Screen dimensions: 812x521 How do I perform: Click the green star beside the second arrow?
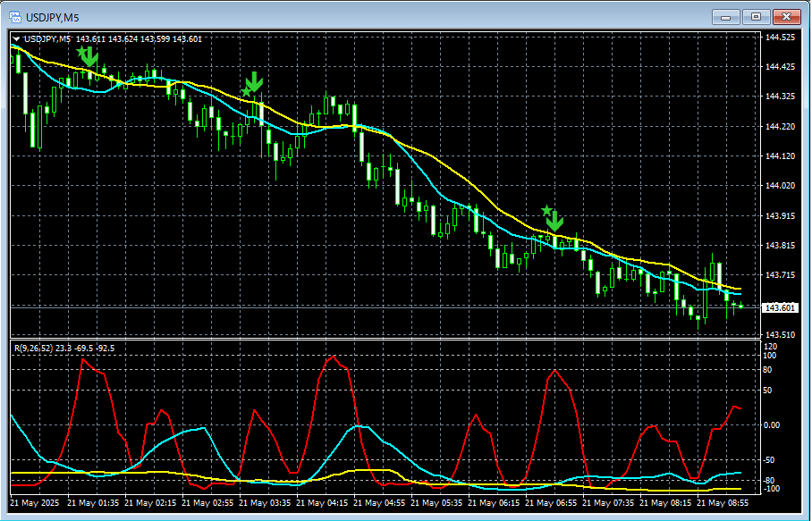click(x=246, y=92)
